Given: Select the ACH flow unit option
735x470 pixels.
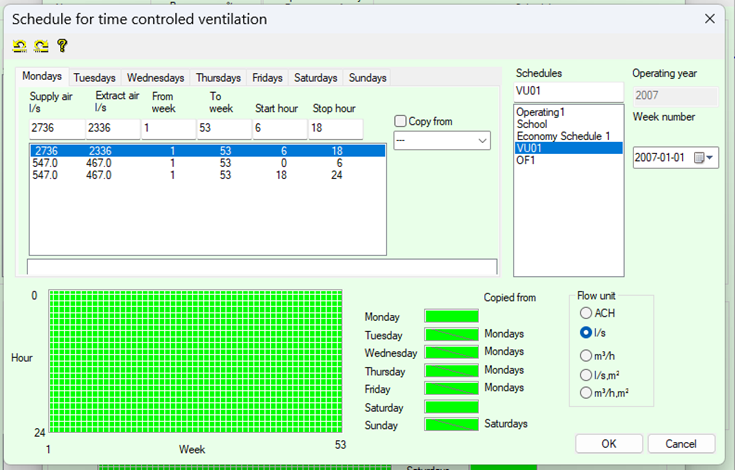Looking at the screenshot, I should tap(586, 314).
